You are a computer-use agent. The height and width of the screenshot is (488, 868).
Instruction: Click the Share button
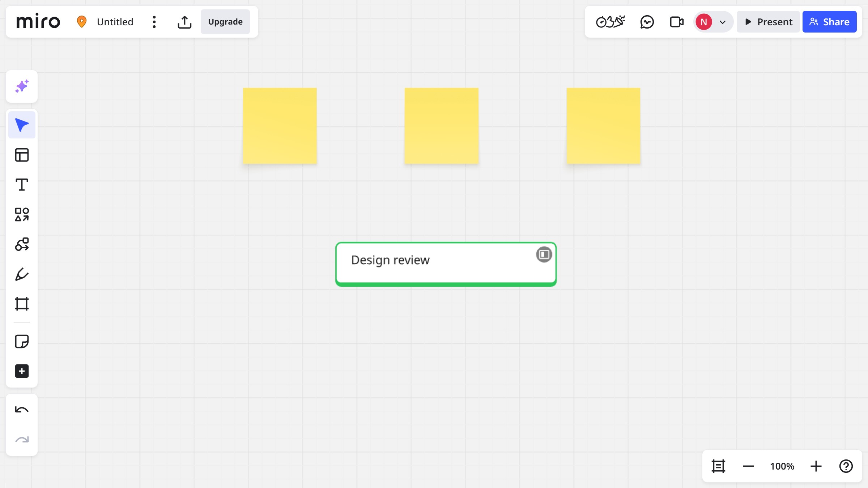[x=829, y=22]
